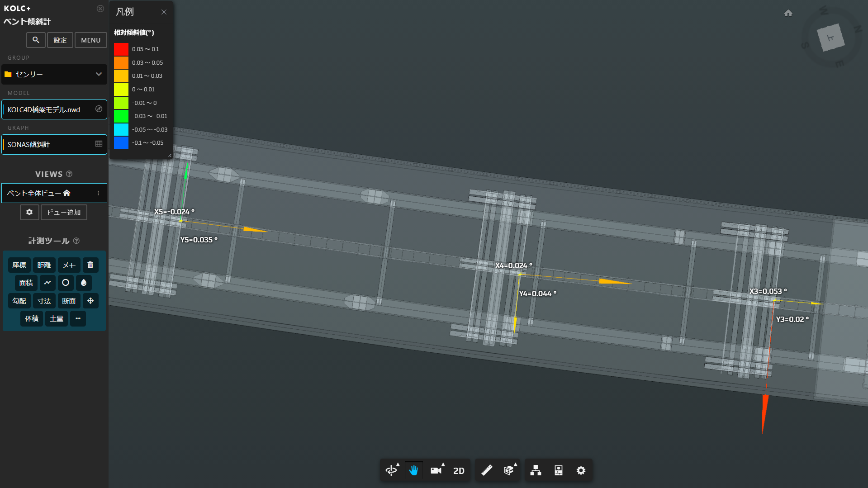Expand the センサー group dropdown
The height and width of the screenshot is (488, 868).
click(99, 74)
